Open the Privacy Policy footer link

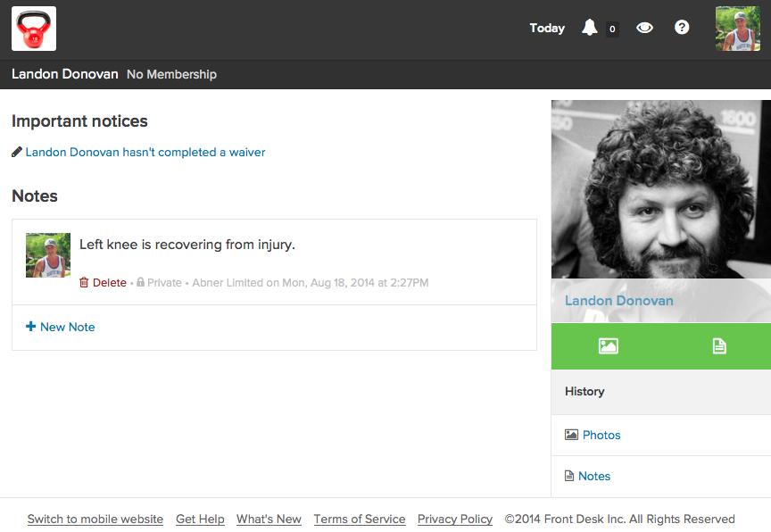pos(455,519)
